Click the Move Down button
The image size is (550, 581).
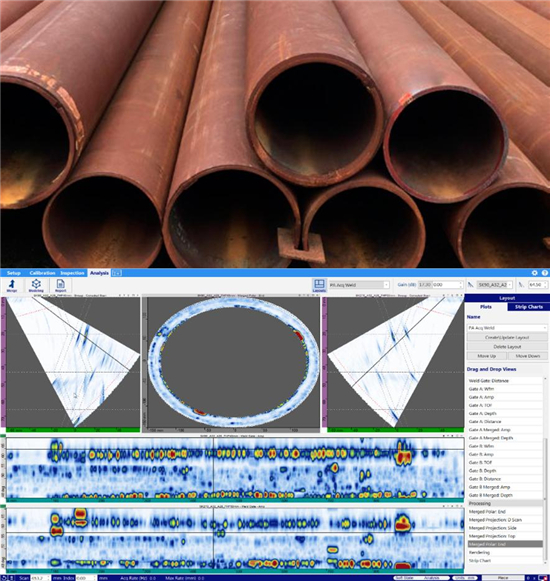coord(527,356)
